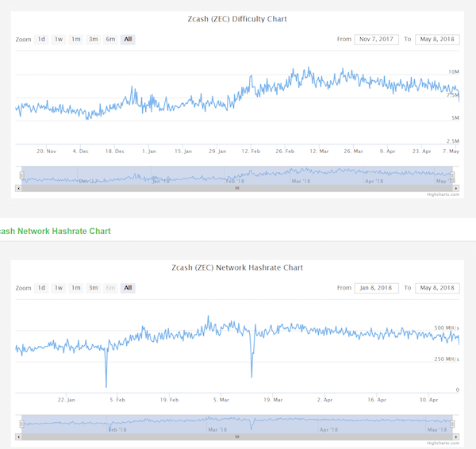Click right scroll arrow under Difficulty chart
Image resolution: width=476 pixels, height=449 pixels.
(456, 189)
